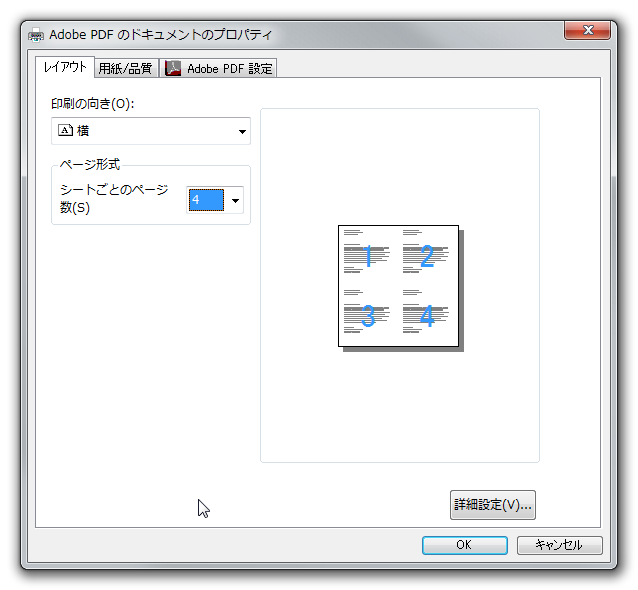Click the 印刷の向き(O): label
638x590 pixels.
coord(93,104)
